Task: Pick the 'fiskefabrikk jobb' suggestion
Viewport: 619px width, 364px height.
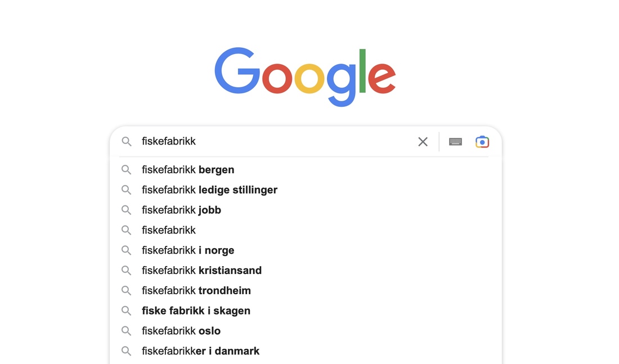Action: pyautogui.click(x=181, y=210)
